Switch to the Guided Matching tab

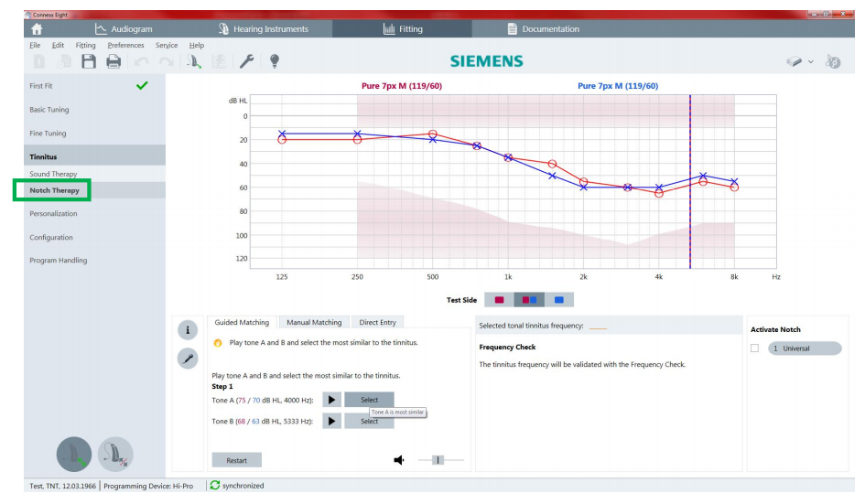click(x=242, y=323)
